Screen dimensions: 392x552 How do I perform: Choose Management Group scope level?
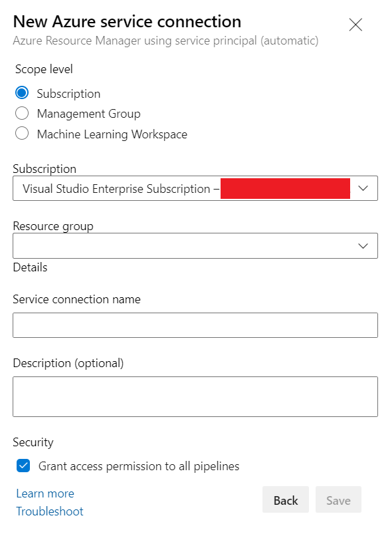coord(22,113)
